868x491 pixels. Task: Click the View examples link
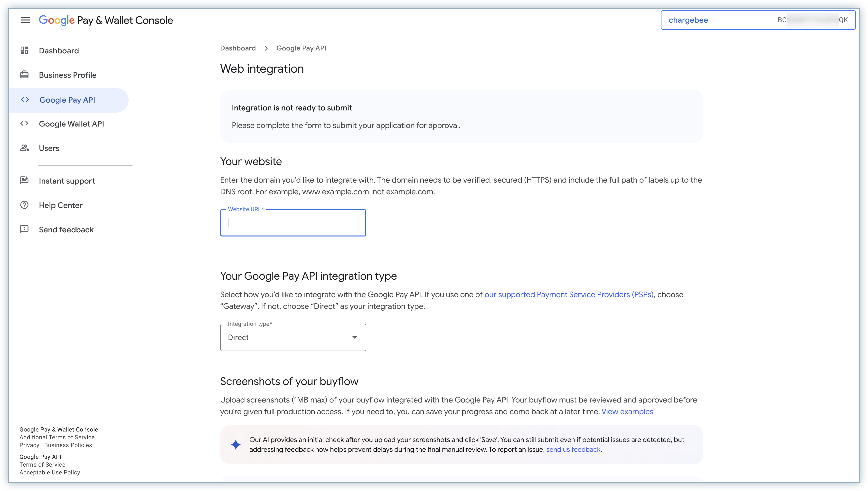coord(627,412)
